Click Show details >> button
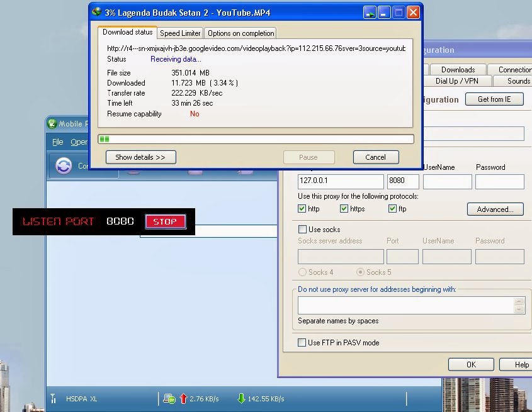Image resolution: width=532 pixels, height=412 pixels. [x=141, y=157]
